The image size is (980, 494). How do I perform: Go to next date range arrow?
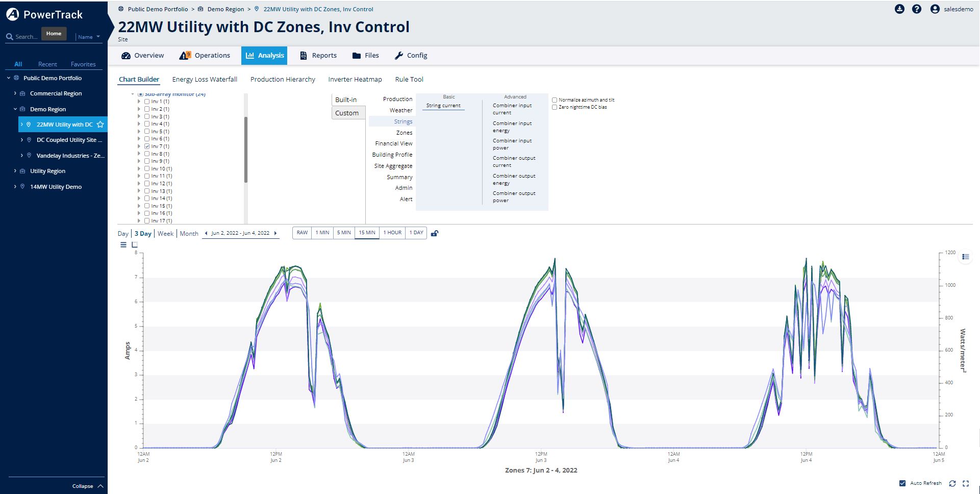coord(275,233)
